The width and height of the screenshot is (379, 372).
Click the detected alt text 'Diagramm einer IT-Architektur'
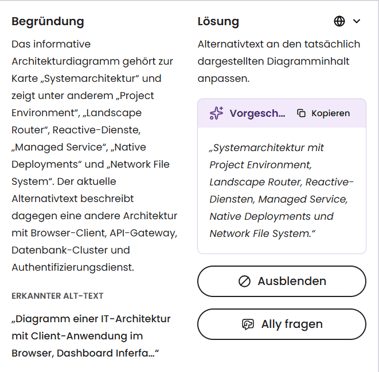[91, 319]
